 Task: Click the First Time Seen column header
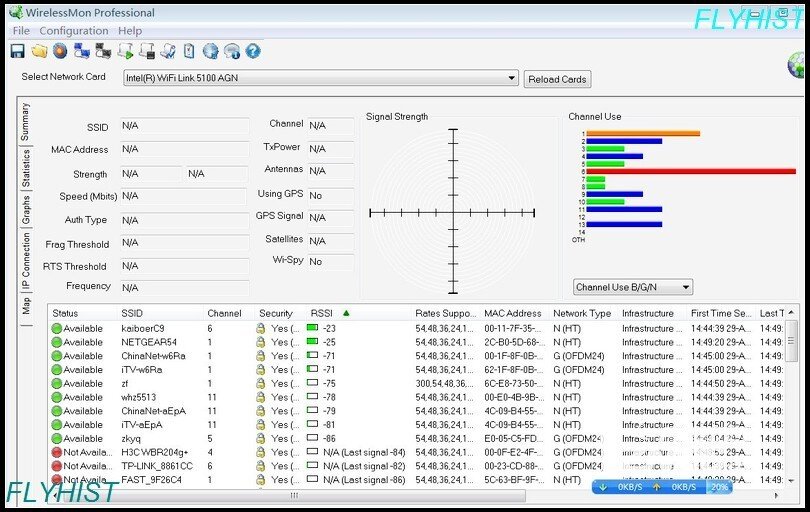(x=719, y=313)
